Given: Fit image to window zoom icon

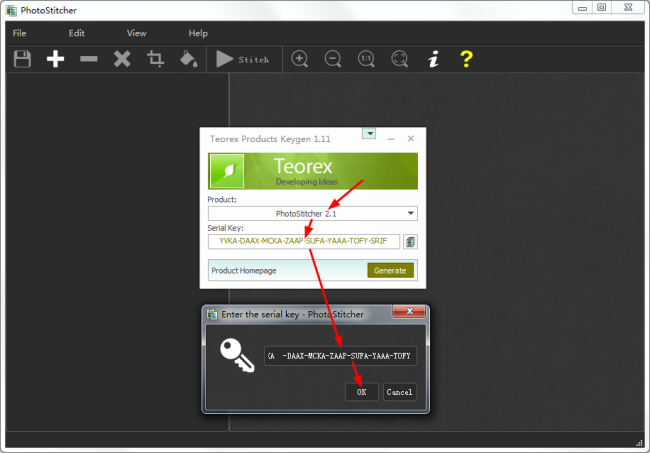Looking at the screenshot, I should 400,59.
